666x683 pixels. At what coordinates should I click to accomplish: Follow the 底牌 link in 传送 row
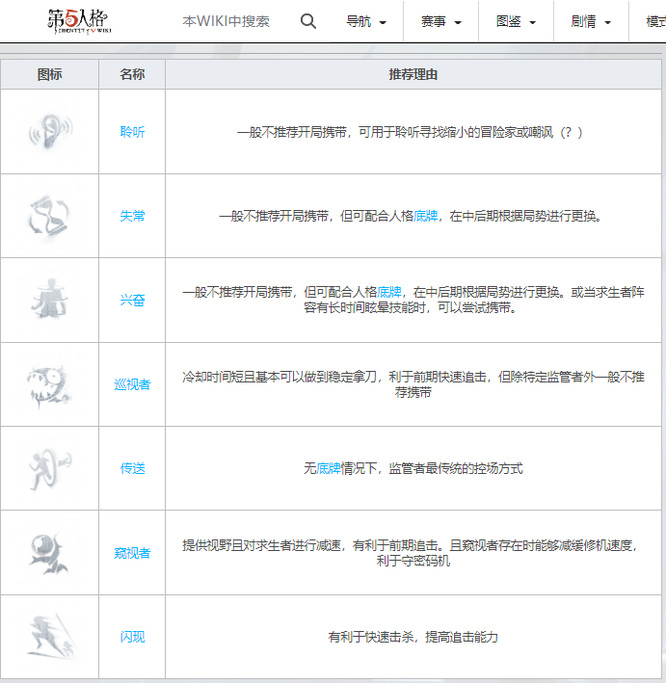[x=328, y=468]
